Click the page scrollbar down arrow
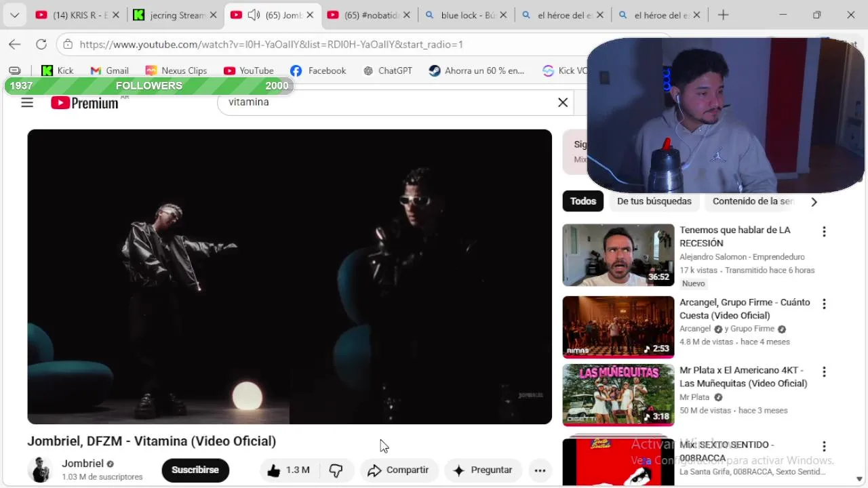Screen dimensions: 868x488 pyautogui.click(x=860, y=480)
